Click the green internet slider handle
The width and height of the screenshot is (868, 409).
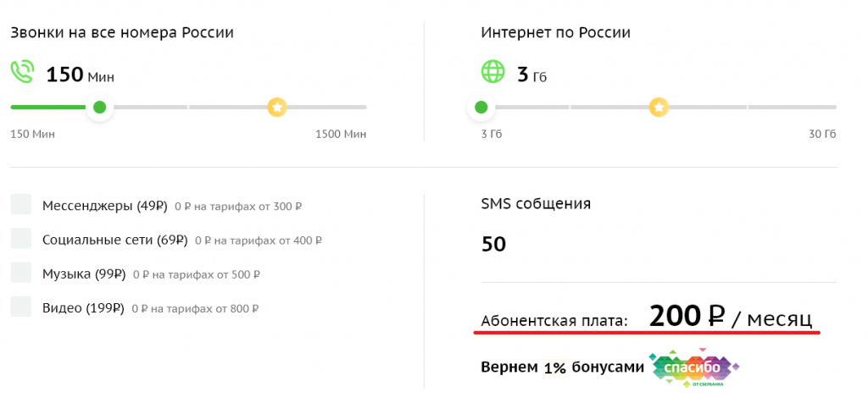(x=481, y=108)
